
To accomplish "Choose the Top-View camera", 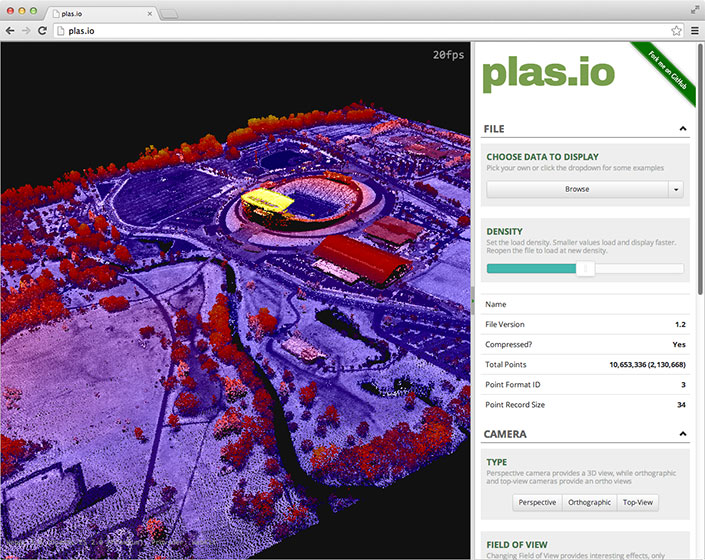I will (x=637, y=502).
